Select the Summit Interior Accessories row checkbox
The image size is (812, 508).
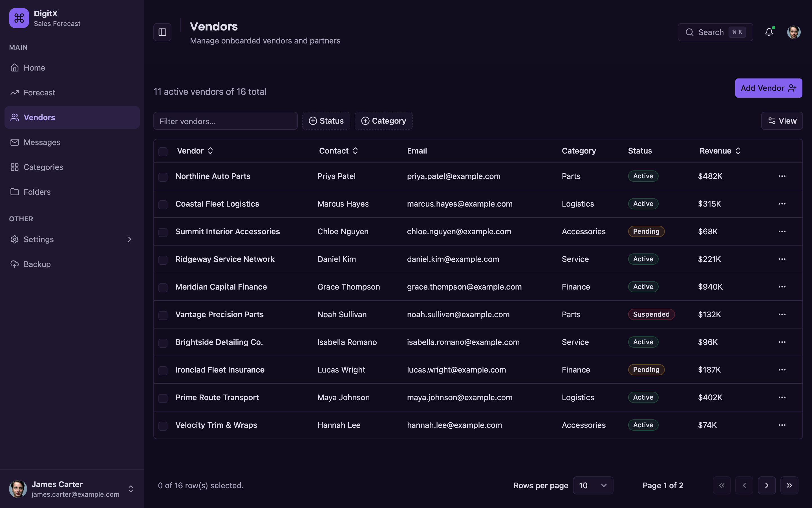[163, 233]
